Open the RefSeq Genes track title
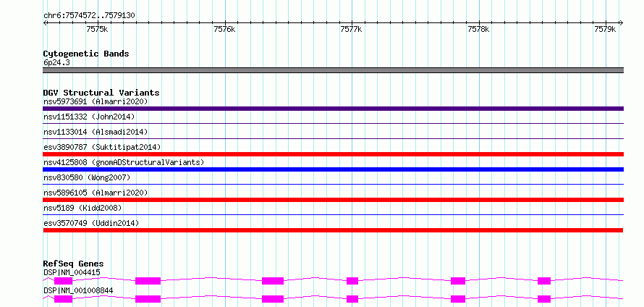The width and height of the screenshot is (644, 307). (74, 264)
